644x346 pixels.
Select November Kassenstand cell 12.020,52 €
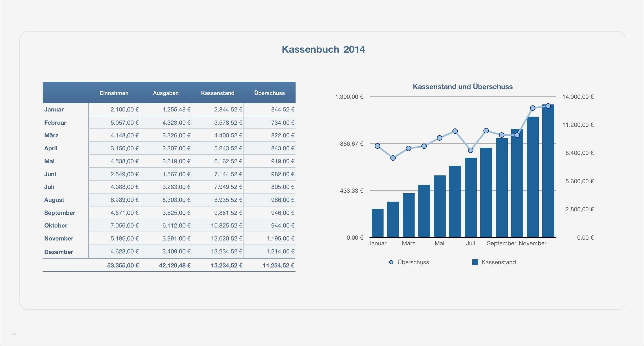tap(226, 239)
